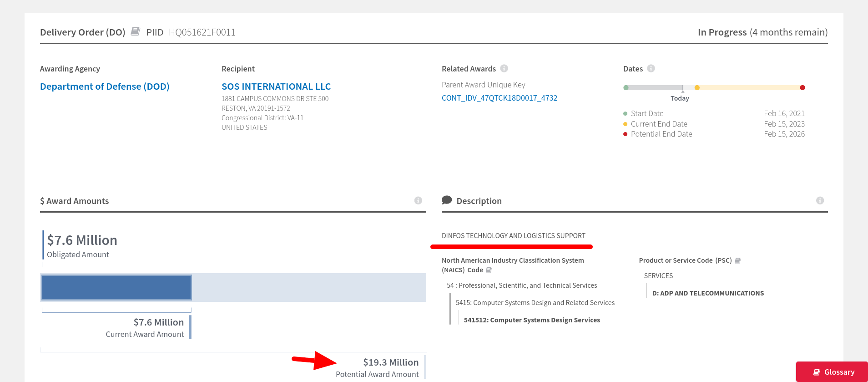Open SOS INTERNATIONAL LLC recipient profile
Image resolution: width=868 pixels, height=382 pixels.
click(276, 87)
